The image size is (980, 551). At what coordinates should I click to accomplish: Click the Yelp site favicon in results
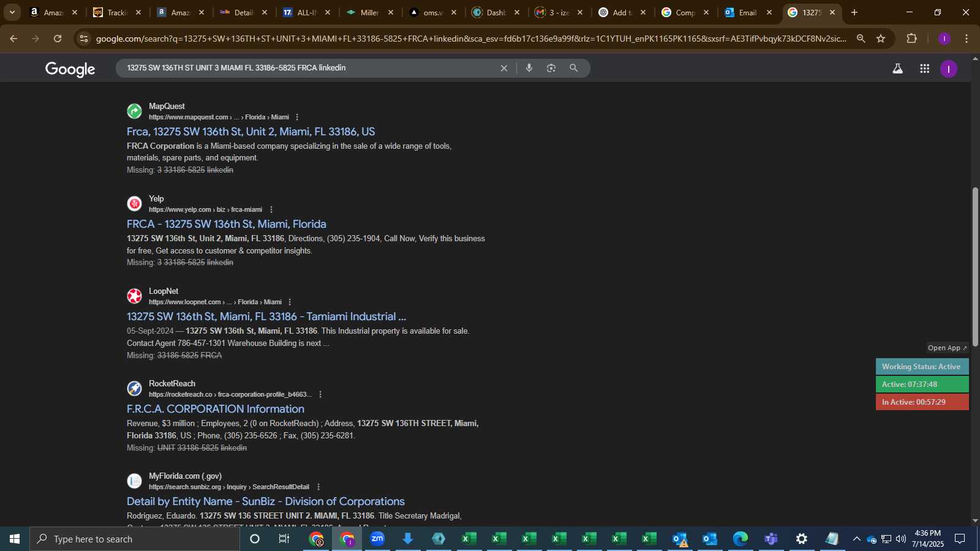134,204
